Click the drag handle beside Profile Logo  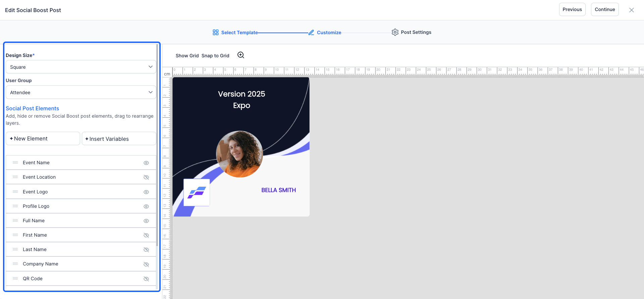click(15, 206)
